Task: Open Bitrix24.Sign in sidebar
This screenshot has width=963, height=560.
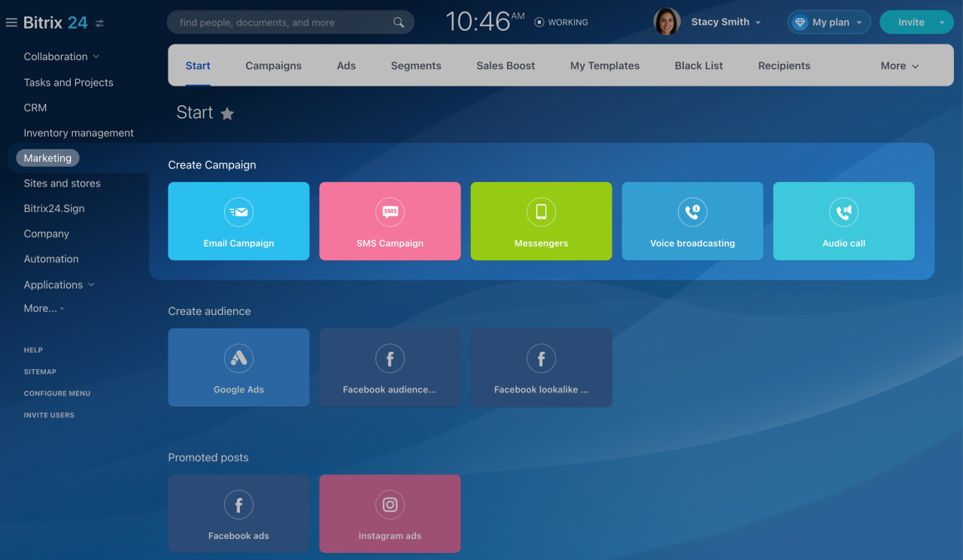Action: point(54,209)
